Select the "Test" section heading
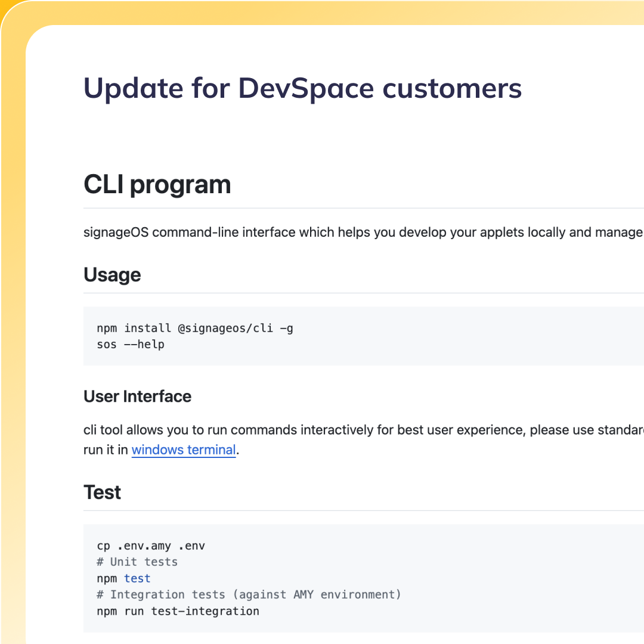Image resolution: width=644 pixels, height=644 pixels. (x=102, y=493)
